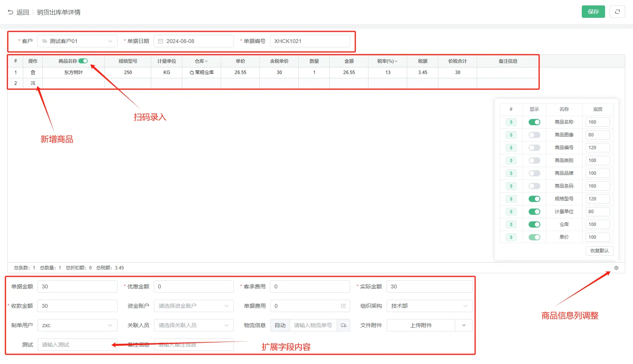The image size is (633, 364).
Task: Click the 自动 logistics button
Action: tap(280, 325)
